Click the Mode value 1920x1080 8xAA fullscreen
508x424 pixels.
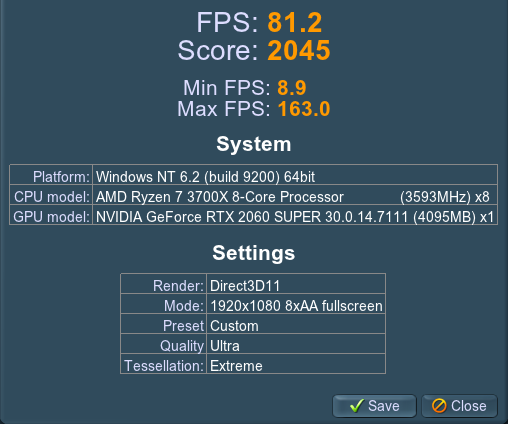pyautogui.click(x=296, y=306)
